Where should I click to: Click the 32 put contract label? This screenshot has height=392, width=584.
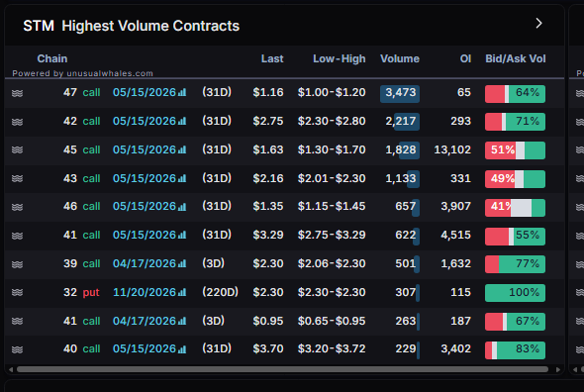pos(81,292)
